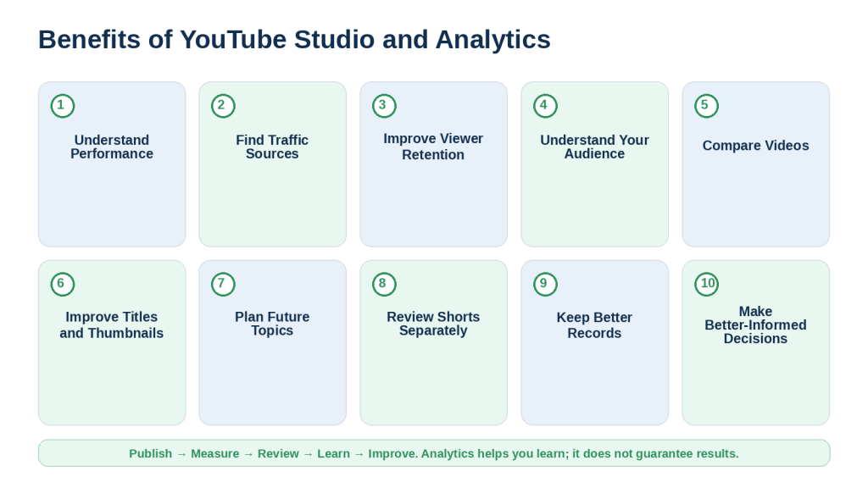Screen dimensions: 868x488
Task: Click the number 9 circle badge
Action: coord(545,284)
